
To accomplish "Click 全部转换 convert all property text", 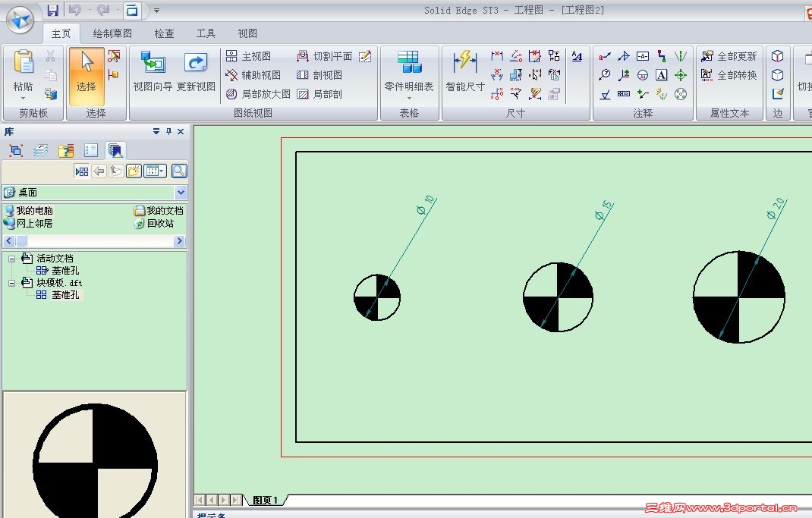I will coord(729,75).
